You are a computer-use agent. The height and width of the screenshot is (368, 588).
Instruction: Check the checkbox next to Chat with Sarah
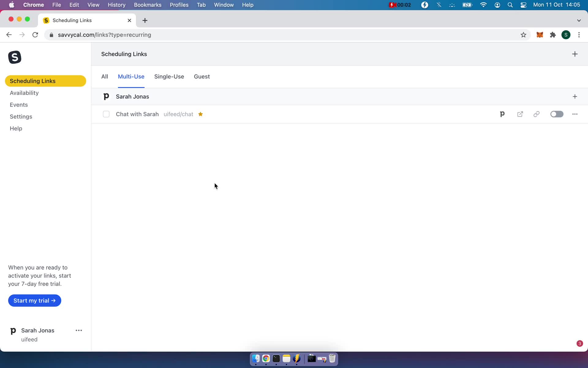click(106, 114)
